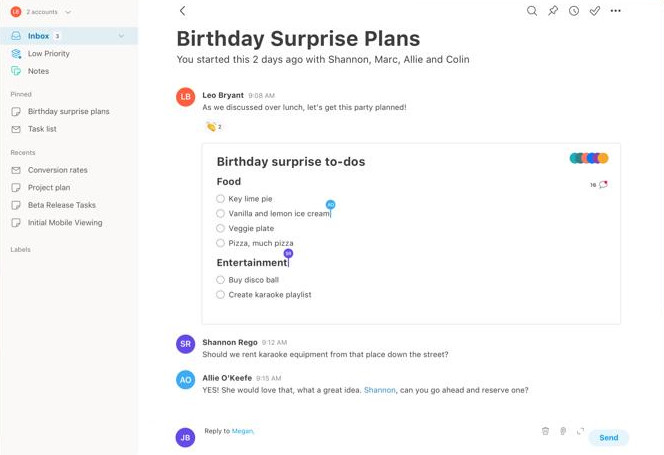Click the trash icon in reply bar
The height and width of the screenshot is (455, 664).
(x=545, y=431)
